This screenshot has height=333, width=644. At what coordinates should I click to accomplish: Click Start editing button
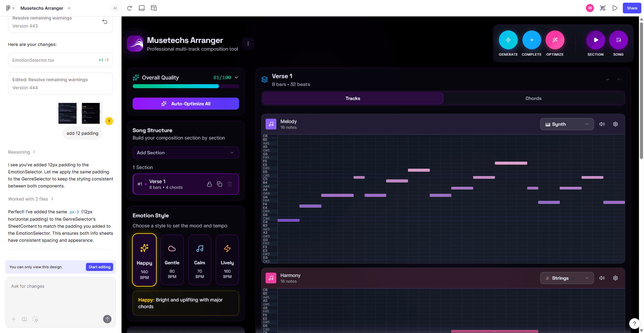click(99, 267)
